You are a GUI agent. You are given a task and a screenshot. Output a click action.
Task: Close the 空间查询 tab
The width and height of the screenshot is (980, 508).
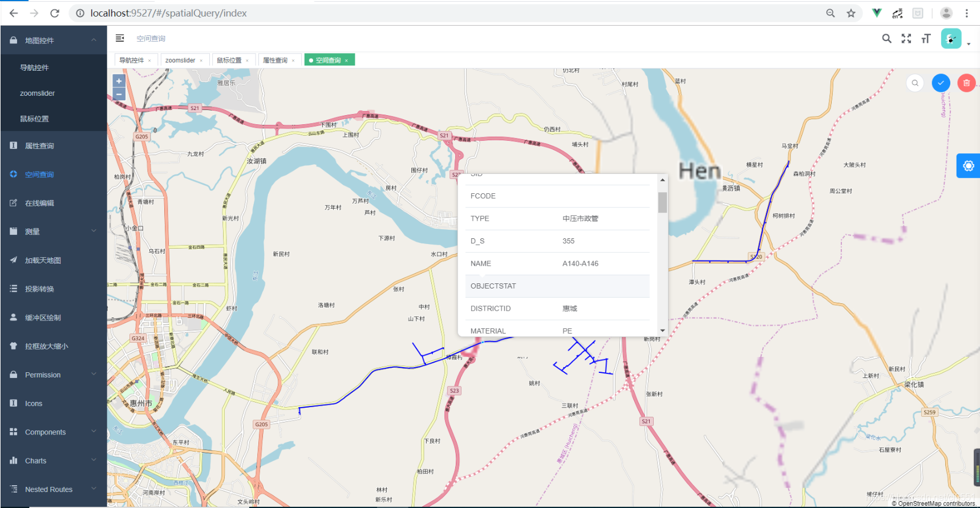coord(346,60)
